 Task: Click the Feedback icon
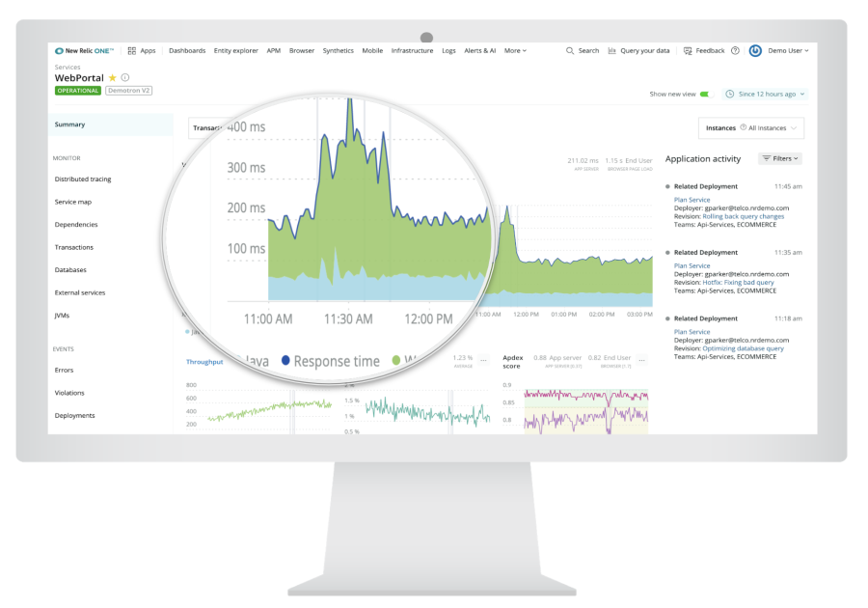coord(688,50)
